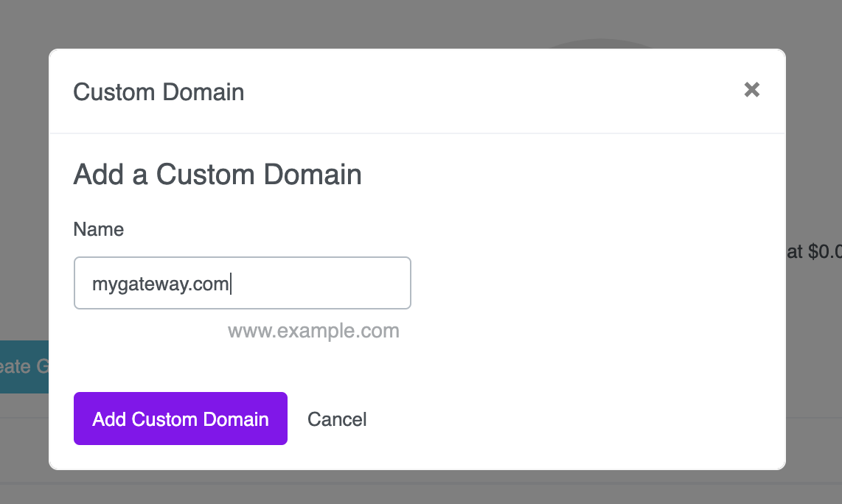Click the blank dialog area right of the Name field
Image resolution: width=842 pixels, height=504 pixels.
[x=591, y=283]
